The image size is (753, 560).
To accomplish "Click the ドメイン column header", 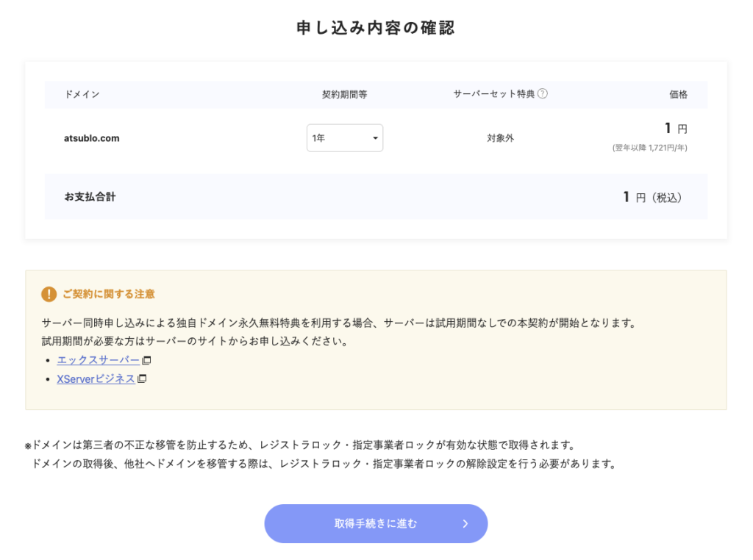I will (x=82, y=95).
